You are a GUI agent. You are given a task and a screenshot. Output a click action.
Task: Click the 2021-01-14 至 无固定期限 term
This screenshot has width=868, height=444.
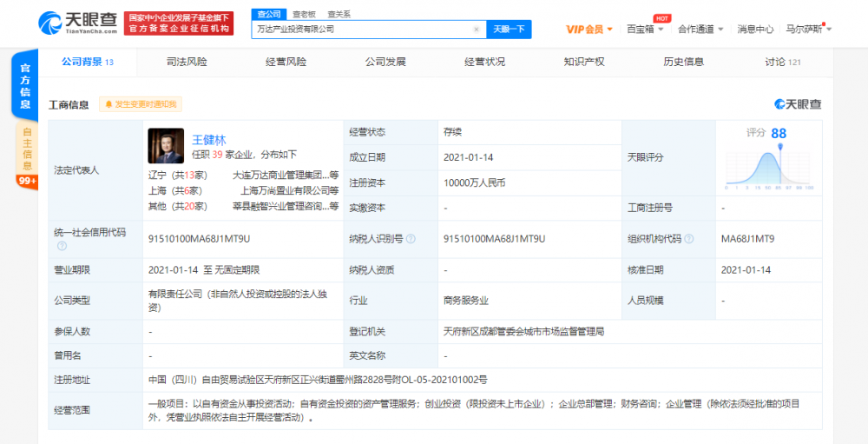click(204, 270)
